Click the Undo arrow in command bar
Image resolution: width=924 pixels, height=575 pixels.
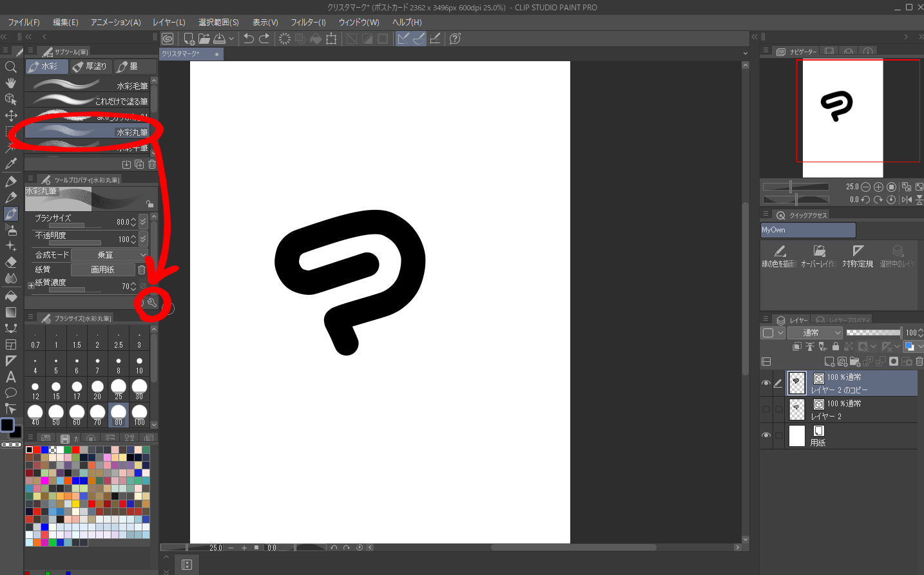pos(249,39)
